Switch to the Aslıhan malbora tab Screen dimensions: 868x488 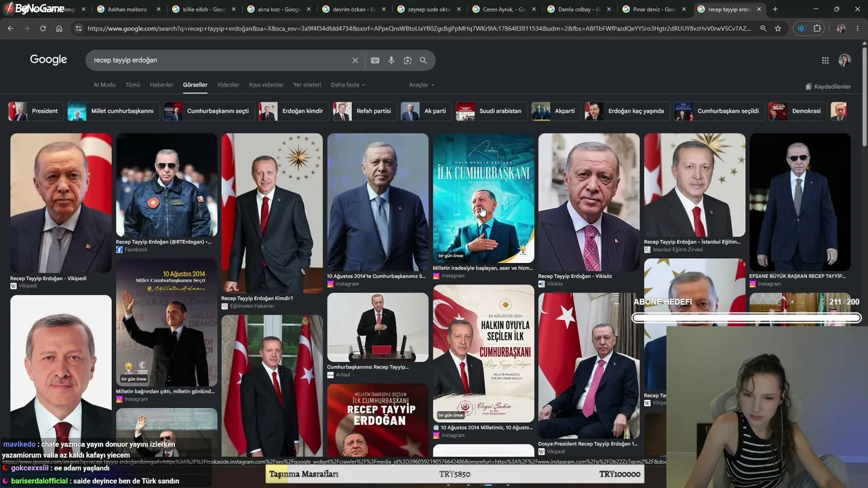125,9
